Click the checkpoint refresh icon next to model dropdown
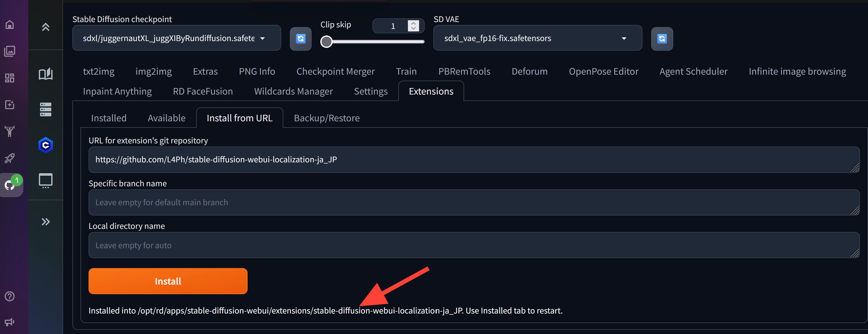The height and width of the screenshot is (334, 868). (x=300, y=39)
